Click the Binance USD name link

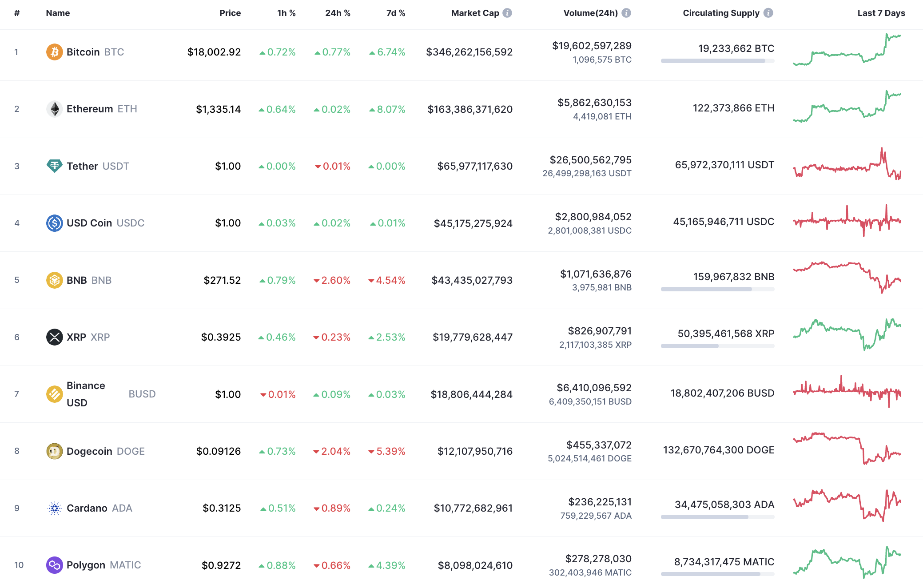(x=86, y=394)
